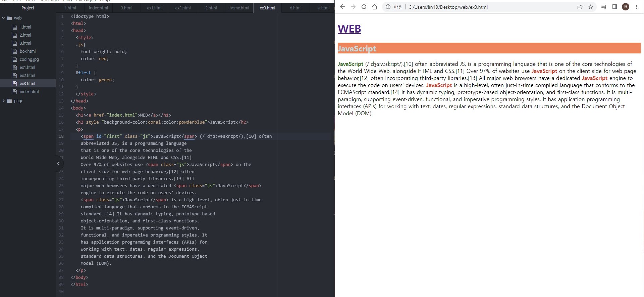Screen dimensions: 644x297
Task: Click the file icon beside 1.html in the tree
Action: point(15,27)
